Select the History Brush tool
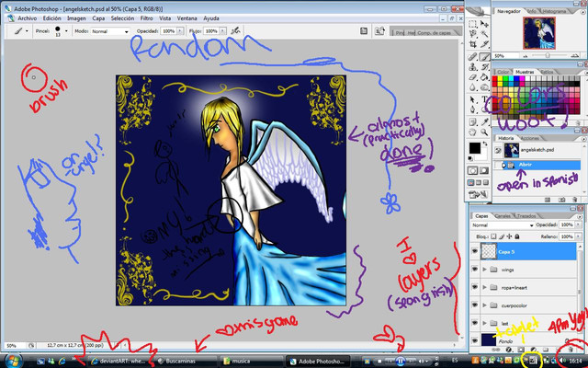 pyautogui.click(x=484, y=67)
